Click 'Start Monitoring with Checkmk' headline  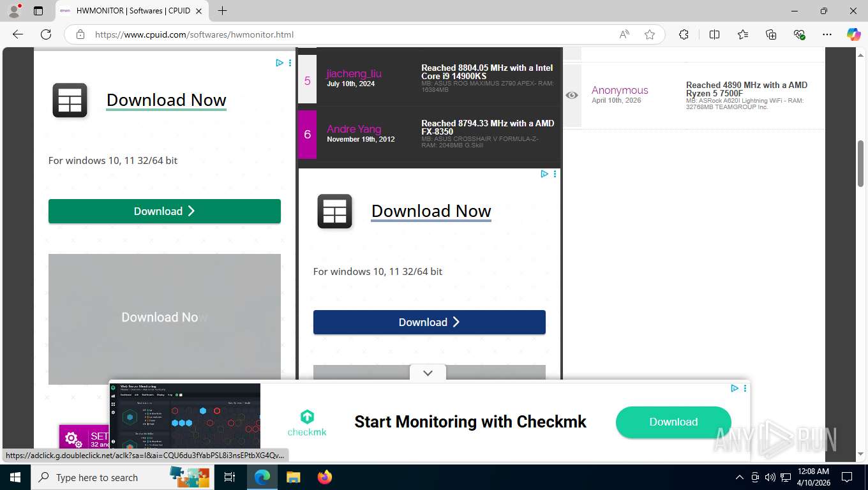point(470,422)
